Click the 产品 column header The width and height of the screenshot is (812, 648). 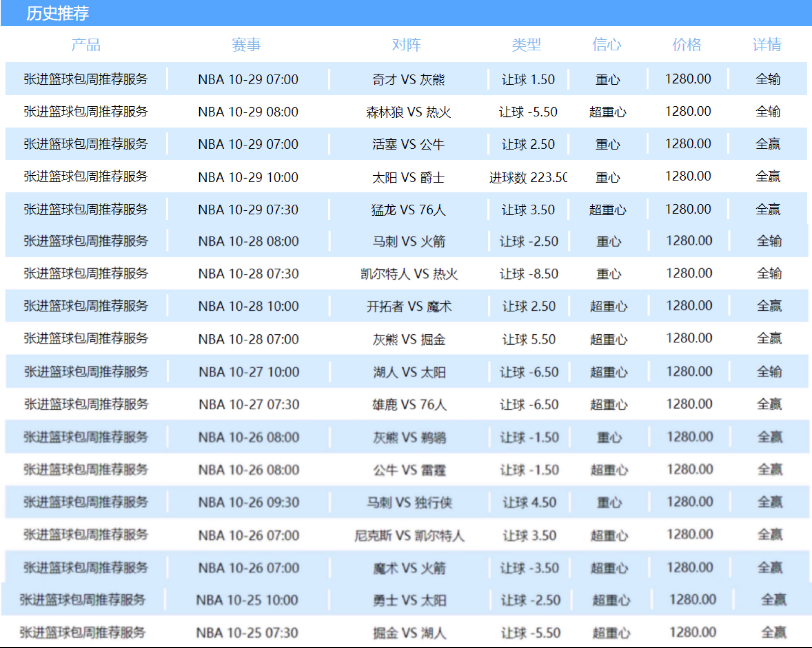(86, 45)
